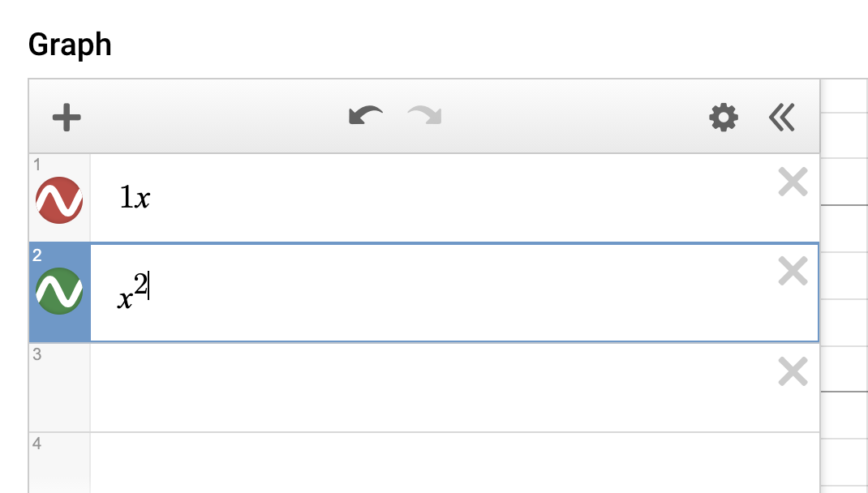Delete expression row 1
This screenshot has width=868, height=493.
(x=793, y=182)
